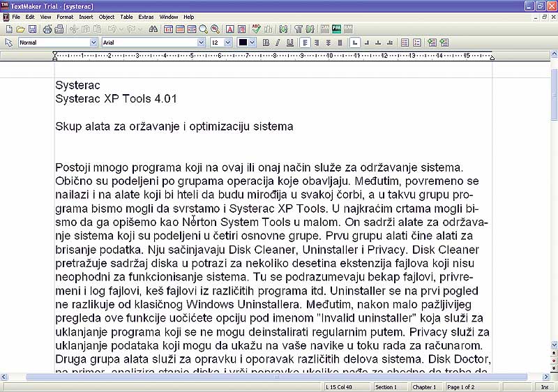Screen dimensions: 558x392
Task: Click the Ins insert mode indicator
Action: click(x=545, y=387)
